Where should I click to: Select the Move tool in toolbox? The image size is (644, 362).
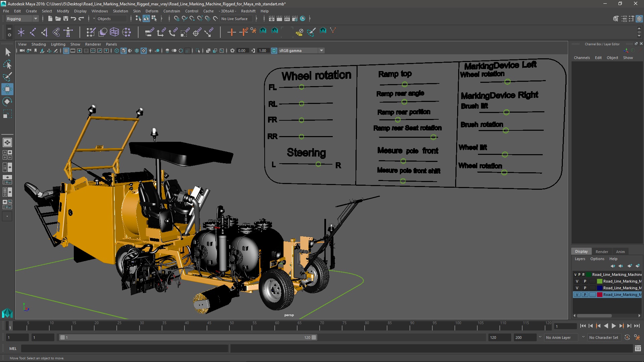tap(7, 89)
